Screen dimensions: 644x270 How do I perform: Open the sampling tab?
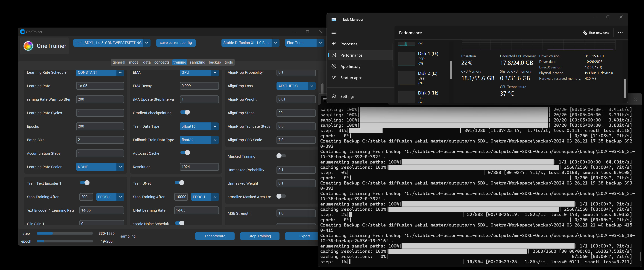coord(197,62)
